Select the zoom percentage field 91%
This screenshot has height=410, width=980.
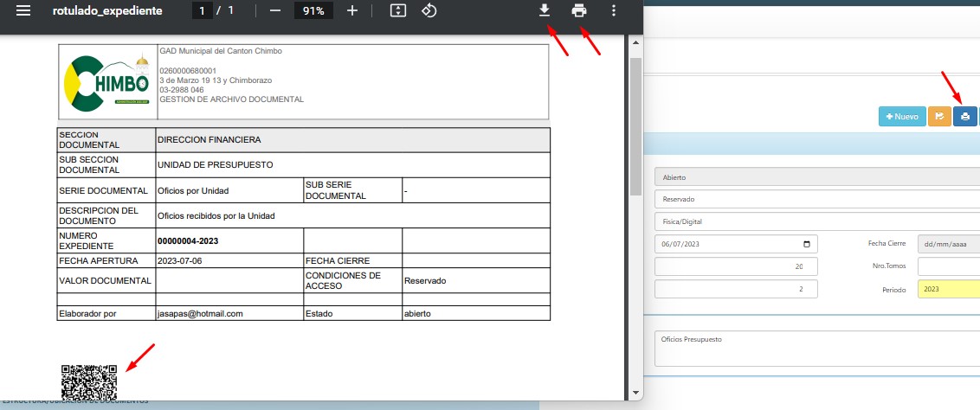tap(313, 10)
